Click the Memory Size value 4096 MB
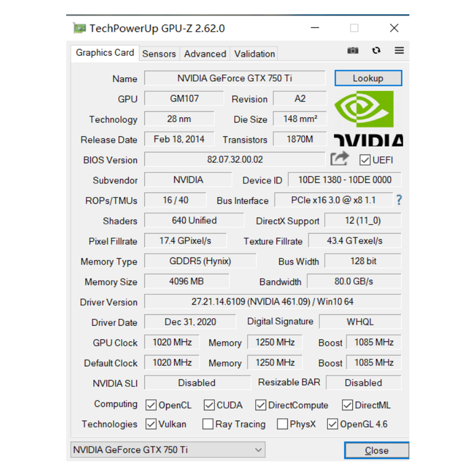 187,281
